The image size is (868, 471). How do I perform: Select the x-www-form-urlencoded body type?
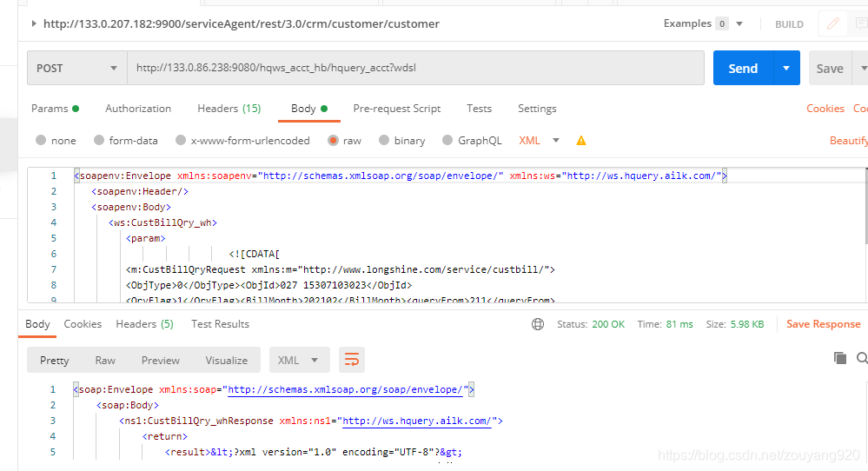[x=242, y=141]
